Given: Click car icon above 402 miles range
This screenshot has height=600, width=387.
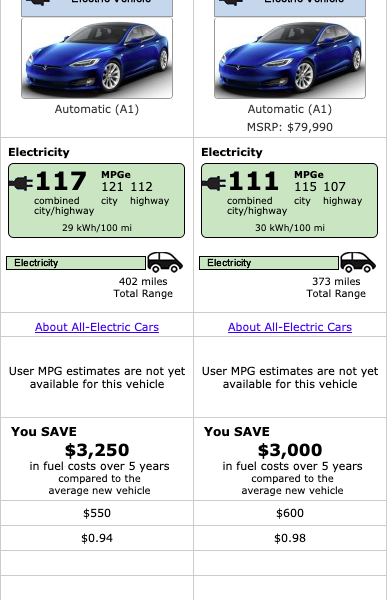Looking at the screenshot, I should click(165, 262).
